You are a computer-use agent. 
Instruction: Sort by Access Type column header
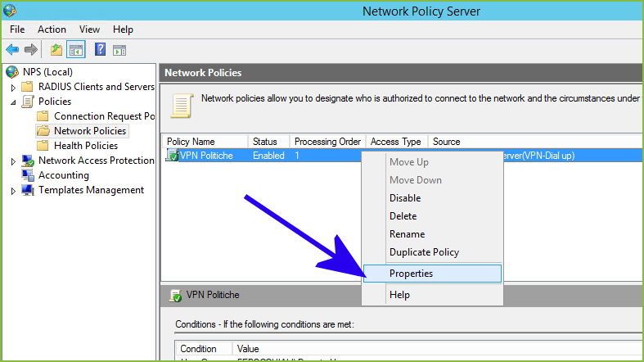click(396, 142)
